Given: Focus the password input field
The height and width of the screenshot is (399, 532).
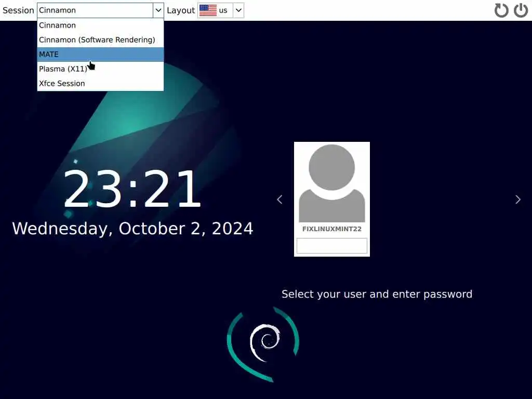Looking at the screenshot, I should click(x=332, y=246).
